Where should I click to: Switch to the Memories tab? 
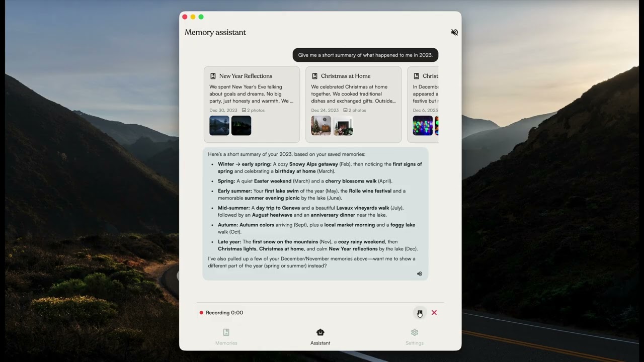[226, 337]
